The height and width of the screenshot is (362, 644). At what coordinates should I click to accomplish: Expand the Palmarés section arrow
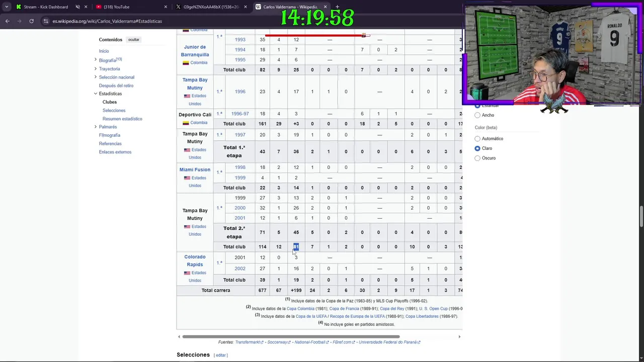click(x=95, y=127)
